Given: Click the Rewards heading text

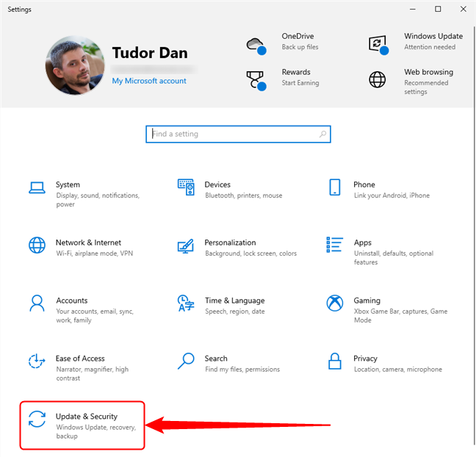Looking at the screenshot, I should pos(296,72).
